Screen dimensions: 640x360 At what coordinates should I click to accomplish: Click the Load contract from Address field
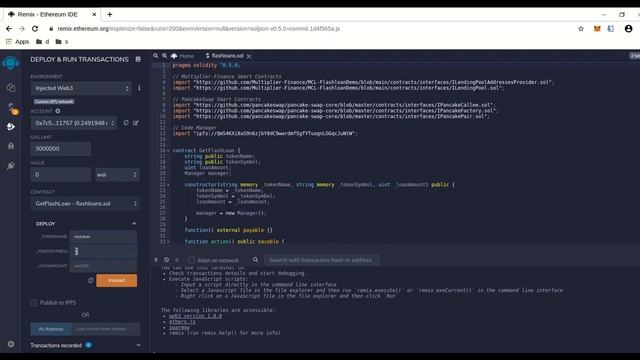coord(105,329)
